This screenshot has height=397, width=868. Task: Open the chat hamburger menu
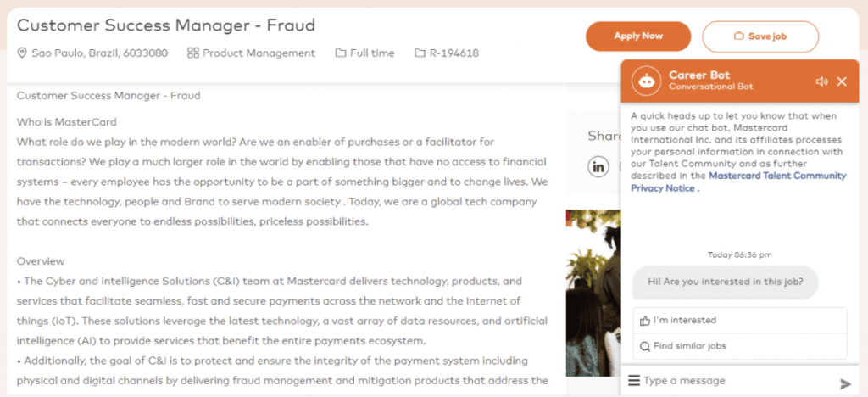634,381
